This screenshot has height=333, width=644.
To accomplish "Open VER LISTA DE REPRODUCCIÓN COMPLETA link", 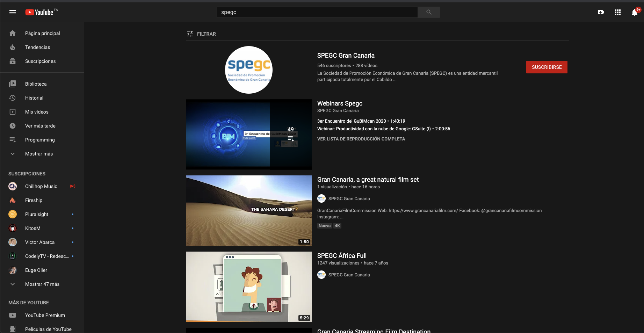I will (361, 139).
